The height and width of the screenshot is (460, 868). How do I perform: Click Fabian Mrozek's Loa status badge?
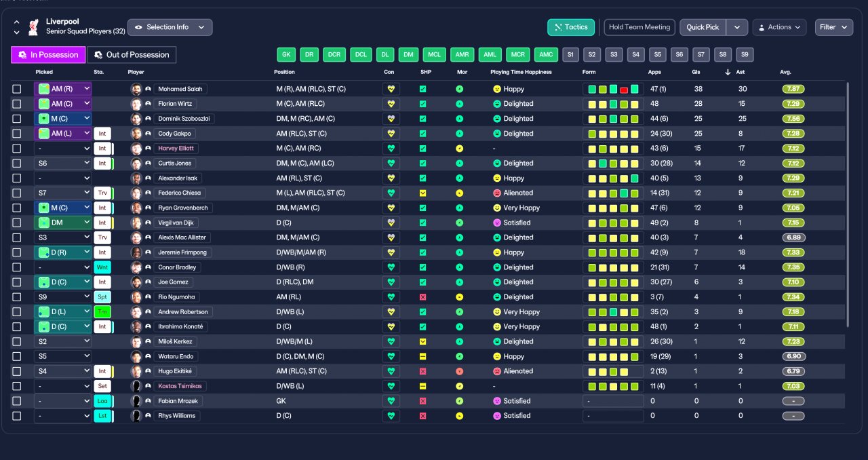coord(102,401)
